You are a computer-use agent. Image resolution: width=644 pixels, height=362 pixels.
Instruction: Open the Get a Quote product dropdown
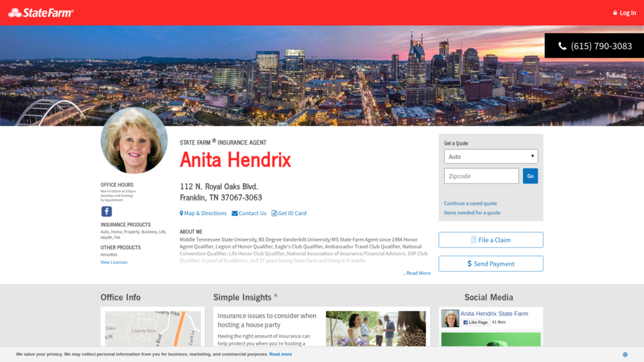[491, 156]
